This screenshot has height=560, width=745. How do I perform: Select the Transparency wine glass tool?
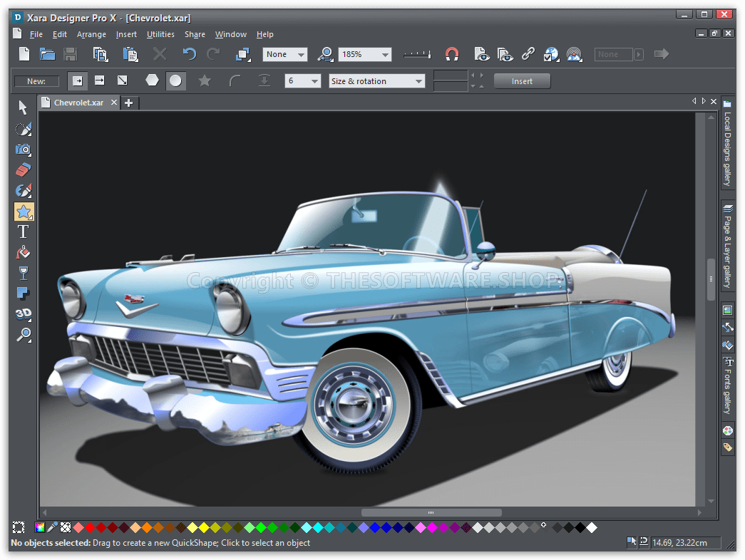click(x=23, y=274)
